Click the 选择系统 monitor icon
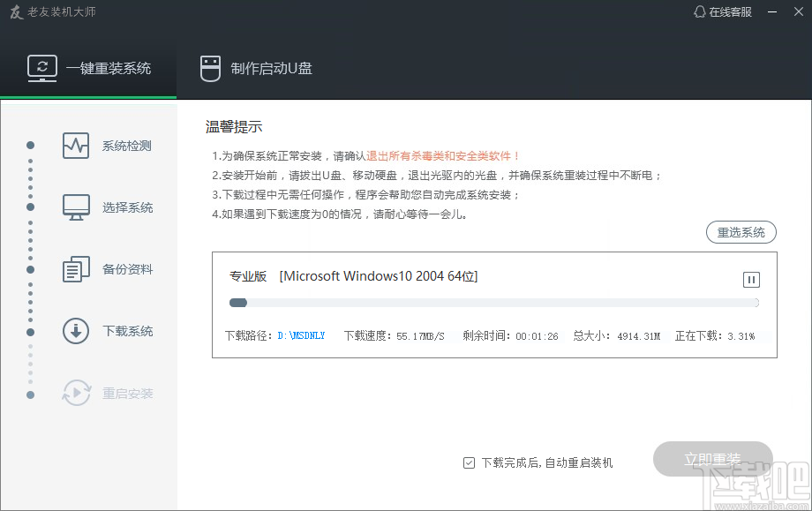The image size is (812, 511). tap(76, 207)
